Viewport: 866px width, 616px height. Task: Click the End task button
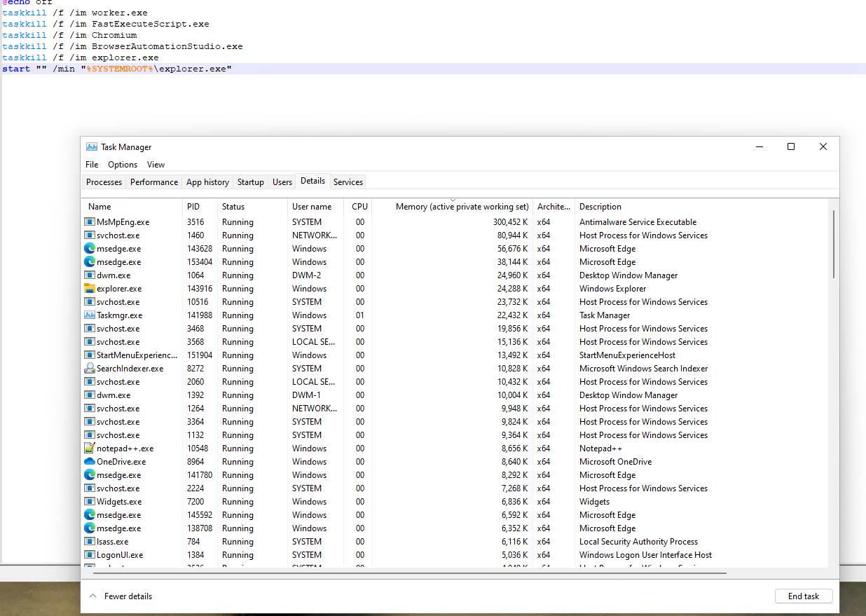[x=803, y=596]
